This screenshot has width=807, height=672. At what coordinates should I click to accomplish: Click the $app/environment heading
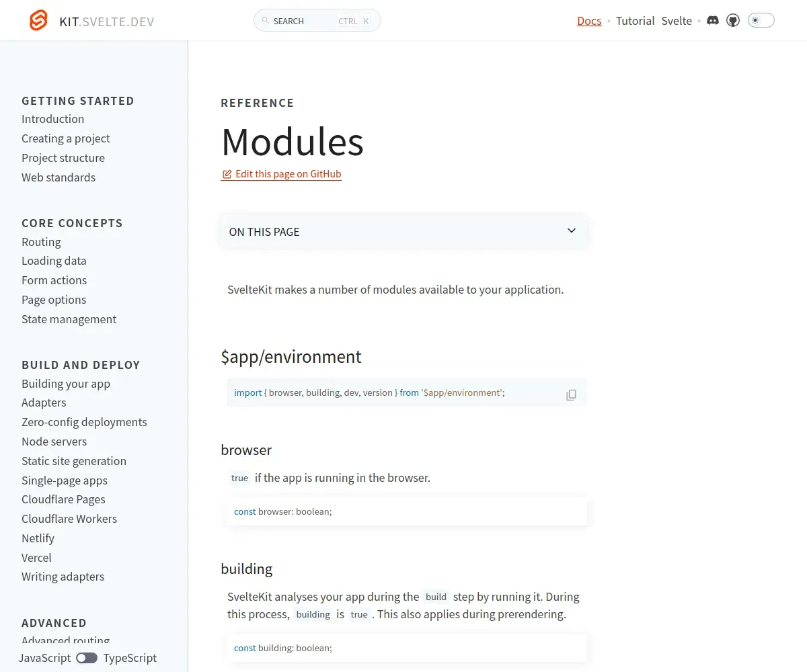pyautogui.click(x=291, y=357)
